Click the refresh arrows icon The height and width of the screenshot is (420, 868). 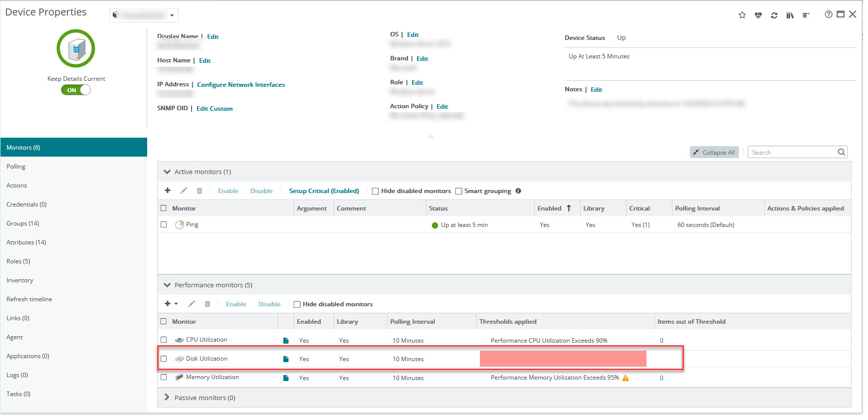pos(774,15)
